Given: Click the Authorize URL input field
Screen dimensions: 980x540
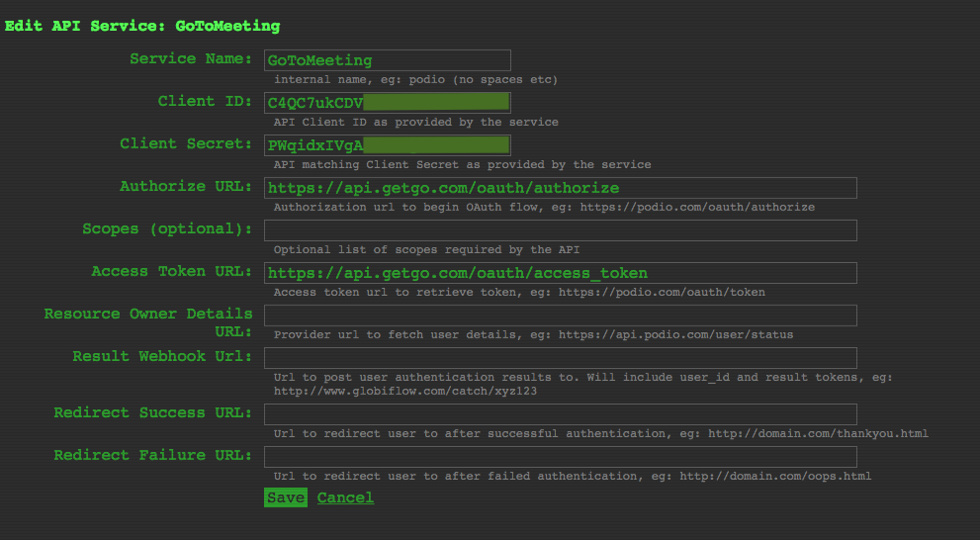Looking at the screenshot, I should tap(561, 188).
